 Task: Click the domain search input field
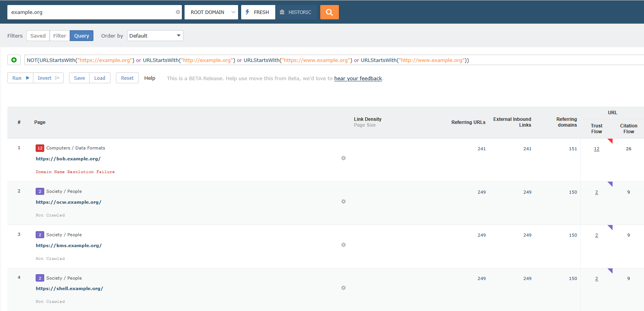coord(91,12)
